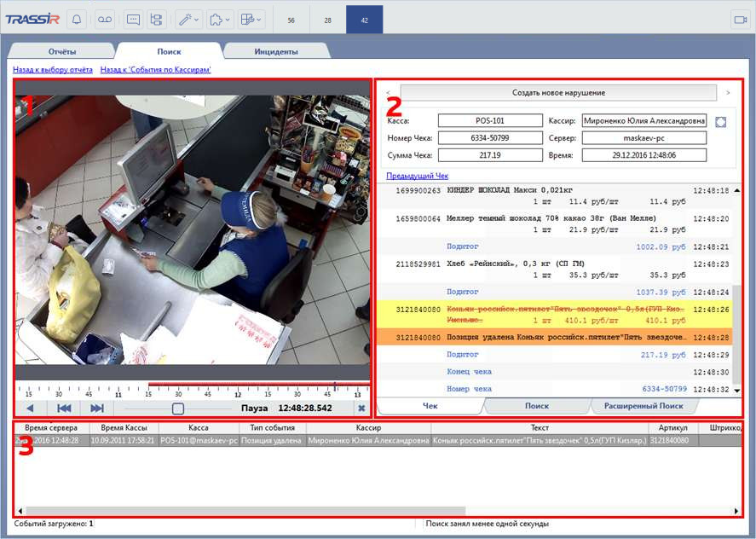The image size is (756, 539).
Task: Close the video player with X icon
Action: [x=361, y=409]
